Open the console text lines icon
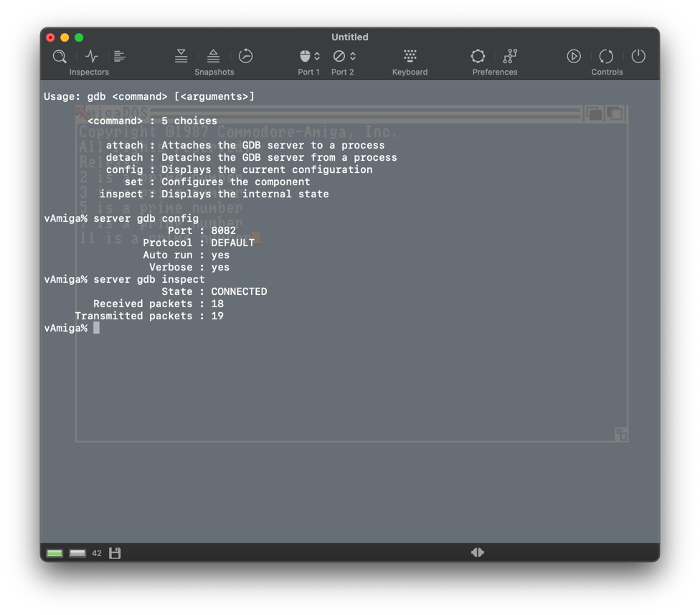The width and height of the screenshot is (700, 615). point(120,56)
